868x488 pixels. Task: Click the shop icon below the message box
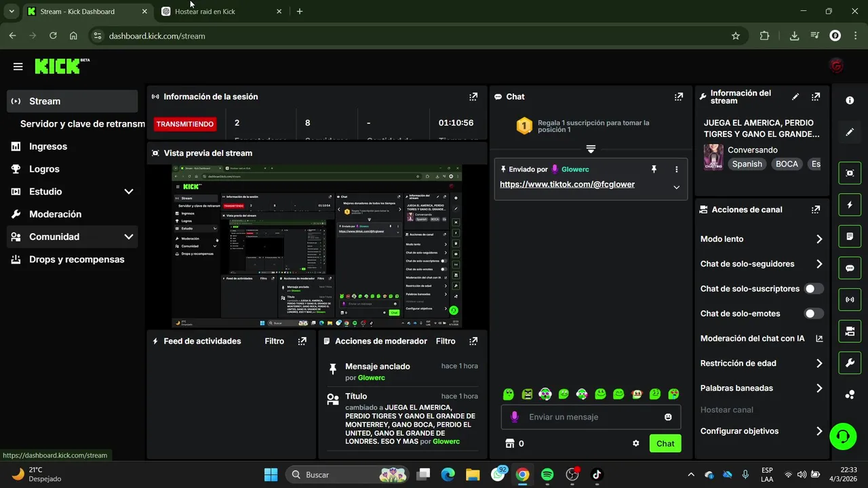point(510,443)
